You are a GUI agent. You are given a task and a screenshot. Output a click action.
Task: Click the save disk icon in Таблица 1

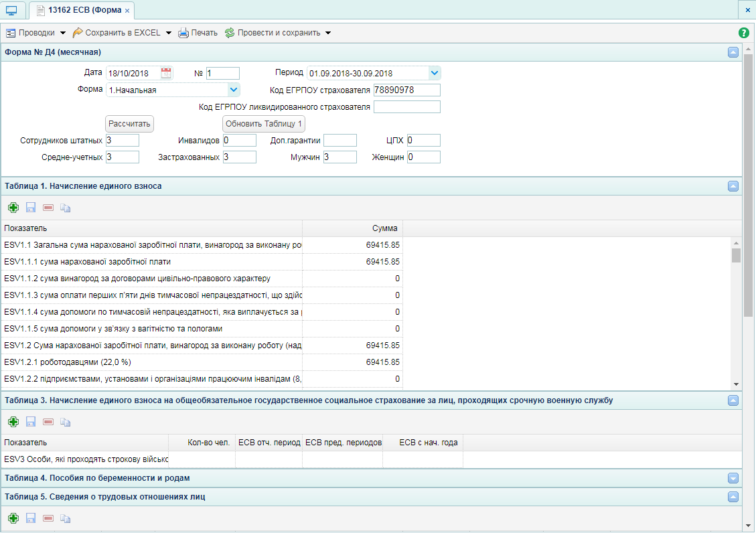coord(31,208)
